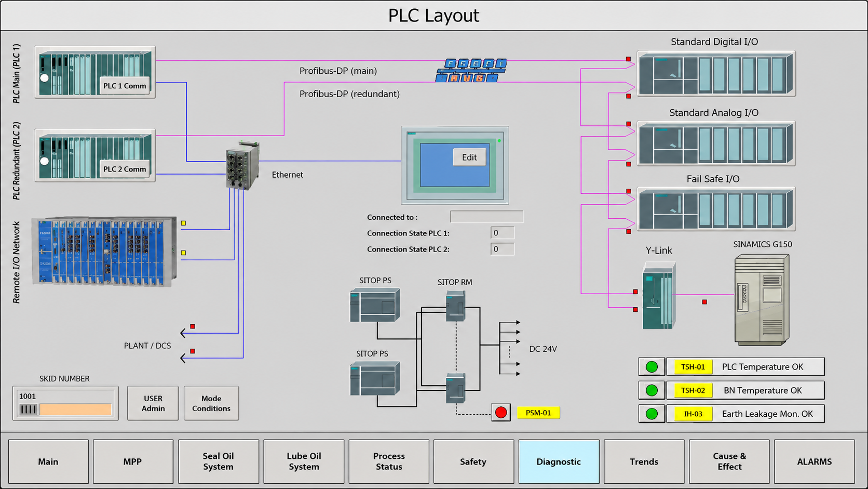Click the 1001 skid number value
The image size is (868, 489).
click(x=28, y=396)
